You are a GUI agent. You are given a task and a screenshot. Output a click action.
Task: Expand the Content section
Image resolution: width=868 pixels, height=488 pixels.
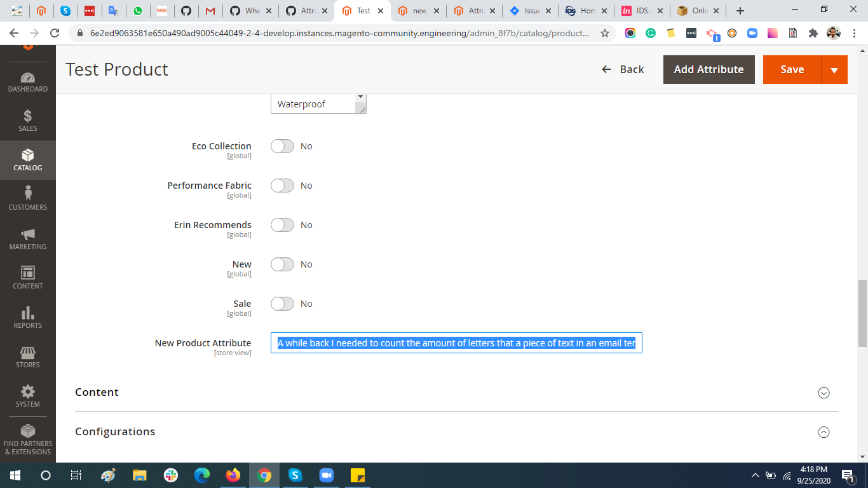(x=824, y=393)
